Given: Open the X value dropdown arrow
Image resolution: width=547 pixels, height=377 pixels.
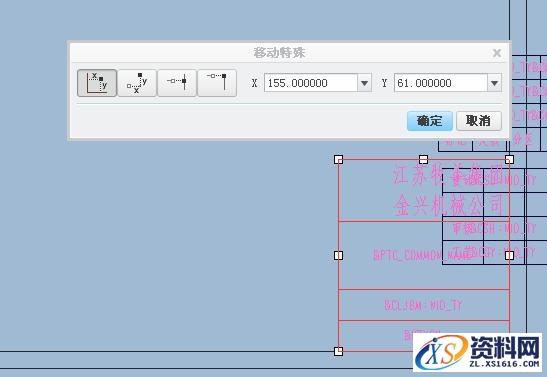Looking at the screenshot, I should coord(365,83).
